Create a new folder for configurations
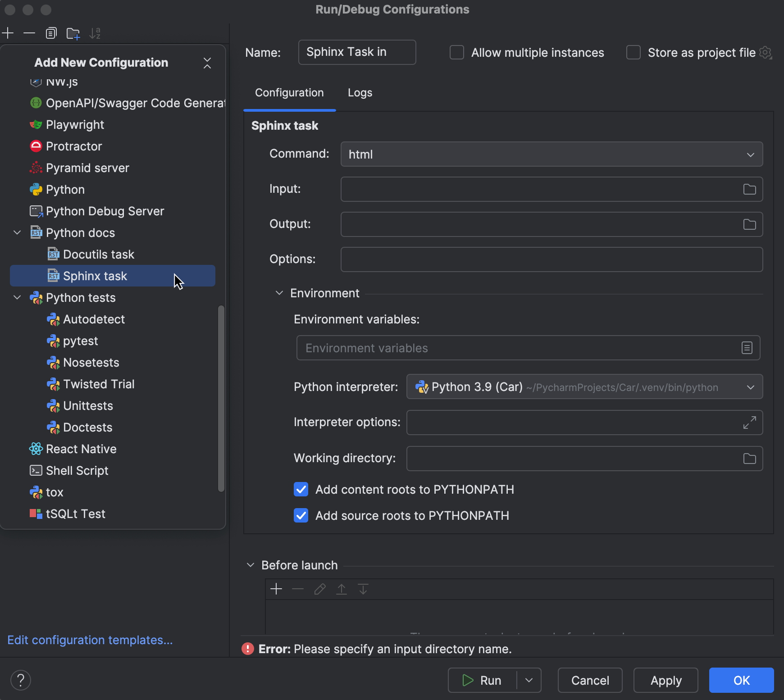This screenshot has width=784, height=700. [73, 33]
